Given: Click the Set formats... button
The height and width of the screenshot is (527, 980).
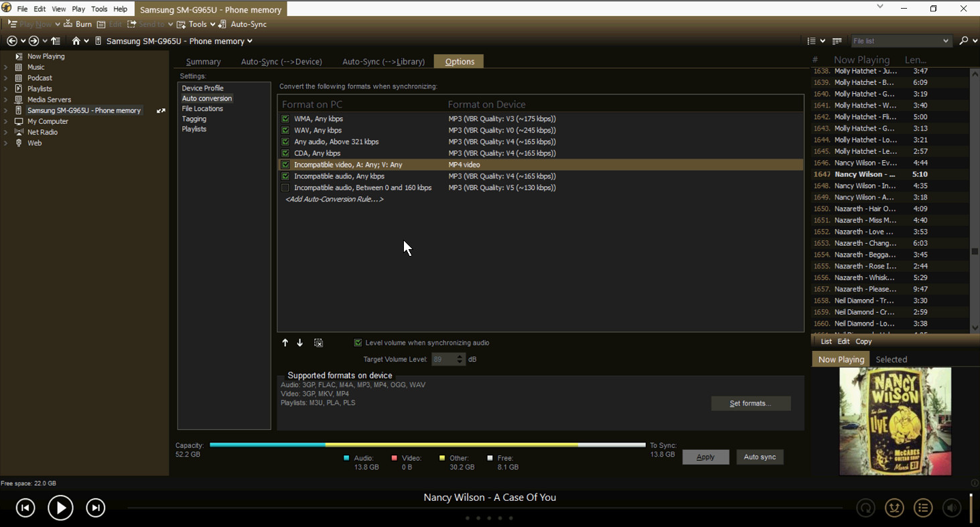Looking at the screenshot, I should click(750, 403).
